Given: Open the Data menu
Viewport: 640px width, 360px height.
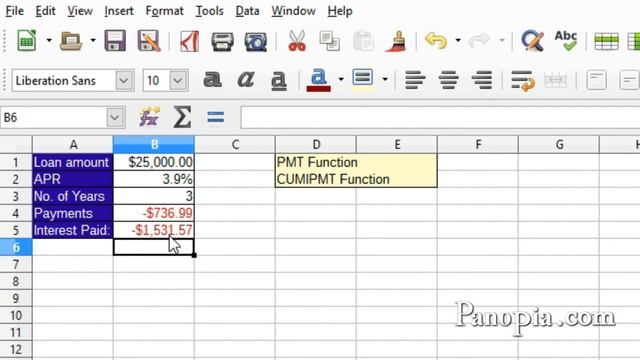Looking at the screenshot, I should 247,11.
